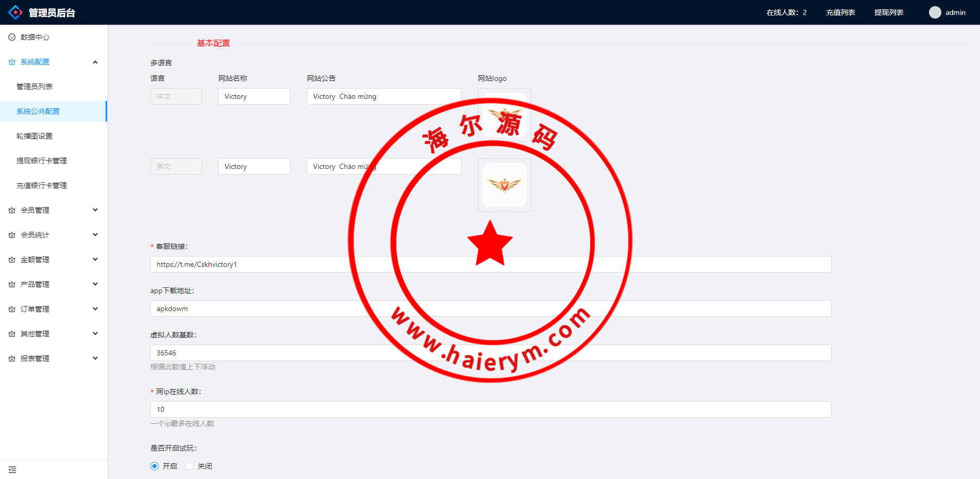980x479 pixels.
Task: Click the 客服链接 input field
Action: [x=257, y=264]
